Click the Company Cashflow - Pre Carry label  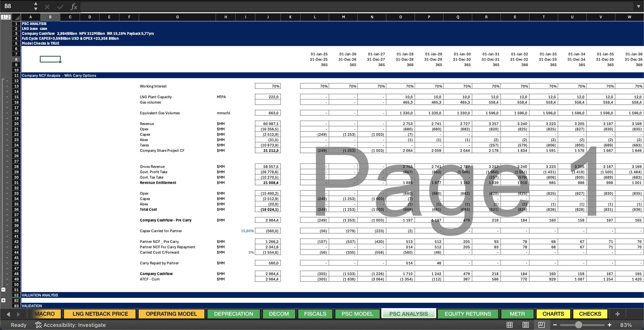click(165, 220)
